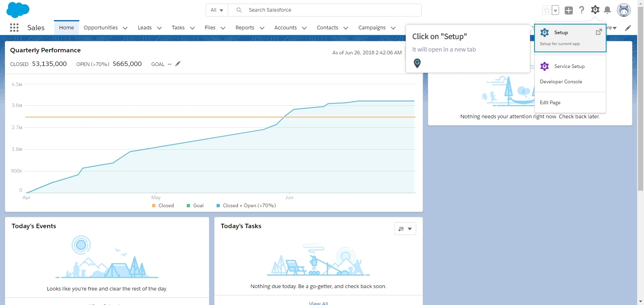Image resolution: width=644 pixels, height=305 pixels.
Task: Click the global actions plus icon
Action: point(569,10)
